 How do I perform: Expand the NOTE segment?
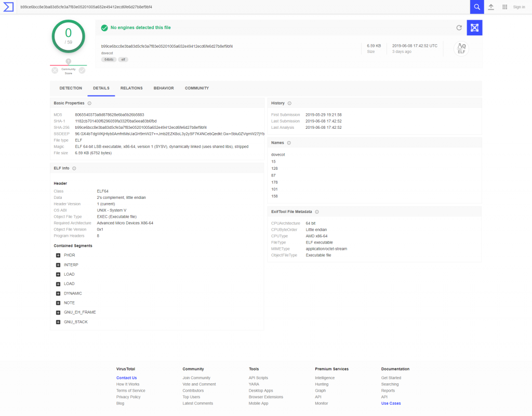[58, 303]
